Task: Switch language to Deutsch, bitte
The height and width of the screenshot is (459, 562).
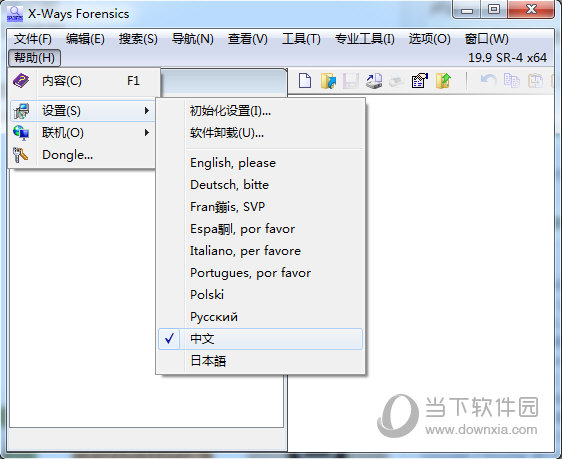Action: click(x=261, y=185)
